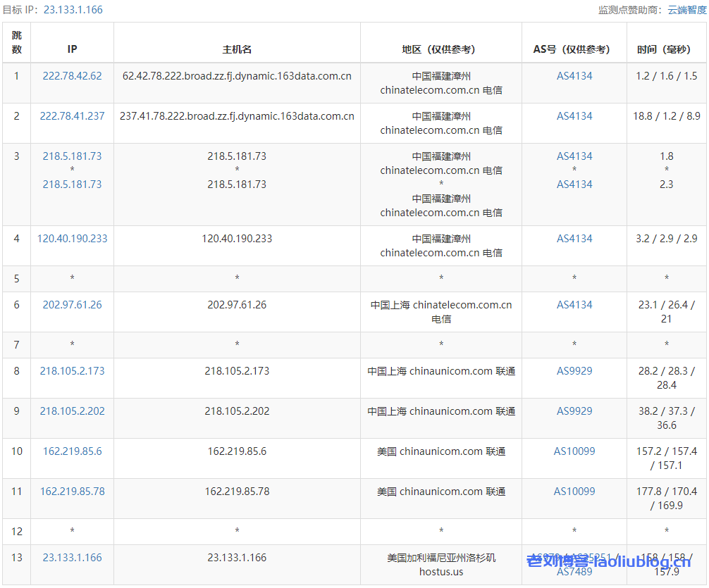Click AS4134 link in hop 4 row
Image resolution: width=709 pixels, height=588 pixels.
click(x=574, y=239)
